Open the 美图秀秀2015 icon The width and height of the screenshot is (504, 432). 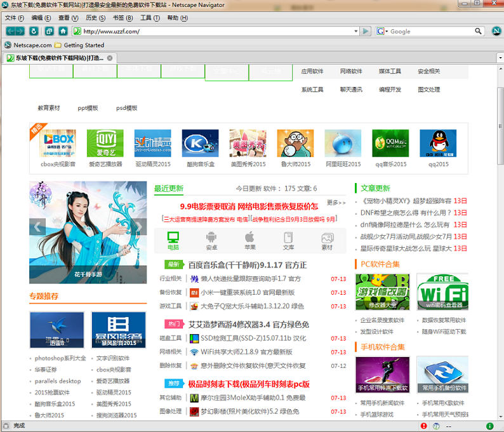tap(248, 144)
